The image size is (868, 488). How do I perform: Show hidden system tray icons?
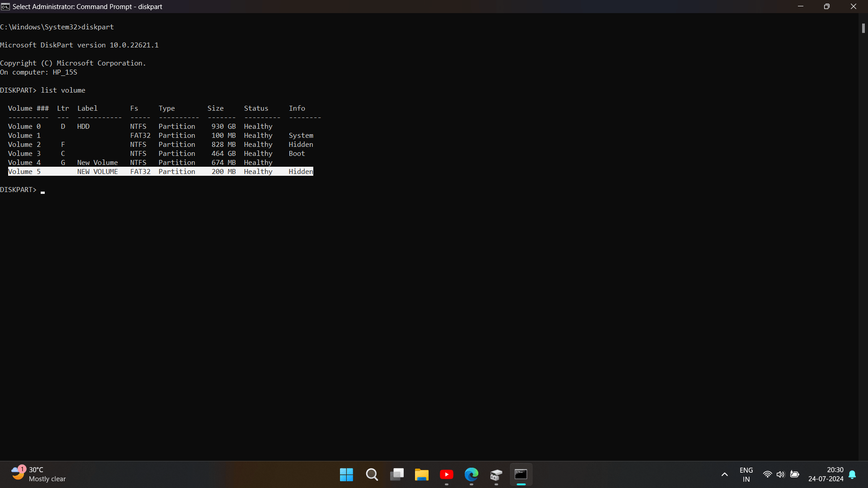[x=725, y=474]
